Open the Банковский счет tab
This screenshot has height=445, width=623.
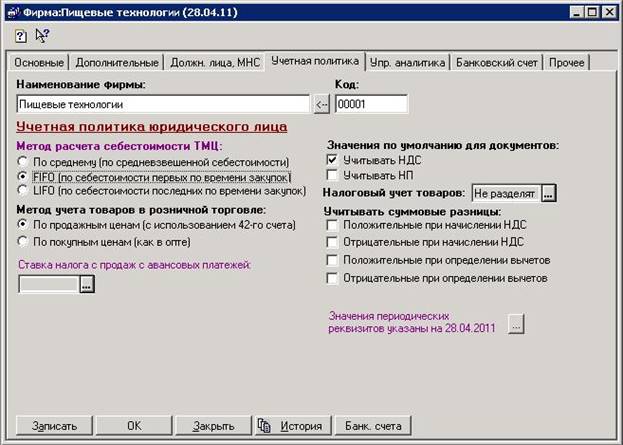coord(494,63)
